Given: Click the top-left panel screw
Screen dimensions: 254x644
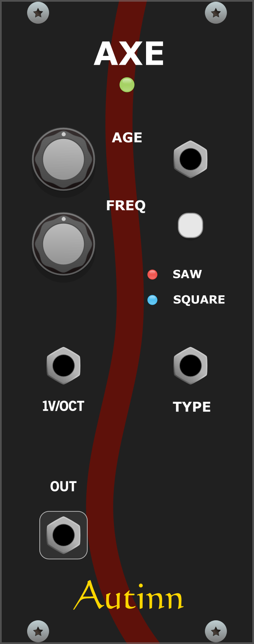Looking at the screenshot, I should 38,13.
